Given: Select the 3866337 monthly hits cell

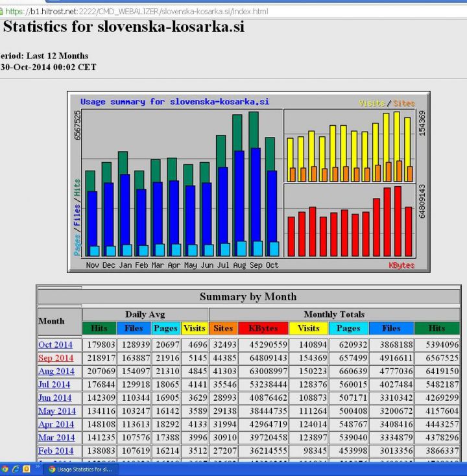Looking at the screenshot, I should [437, 451].
